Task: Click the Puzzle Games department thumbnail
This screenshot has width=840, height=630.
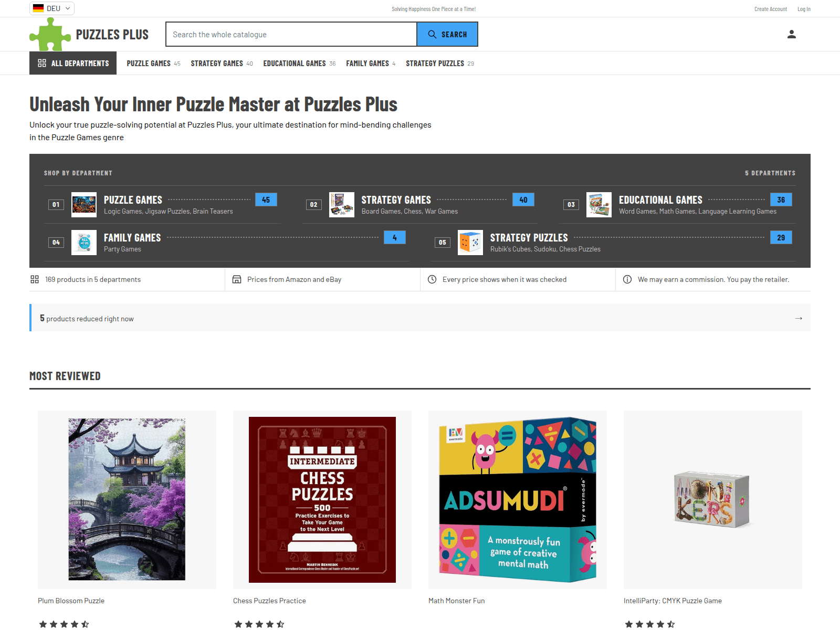Action: point(84,205)
